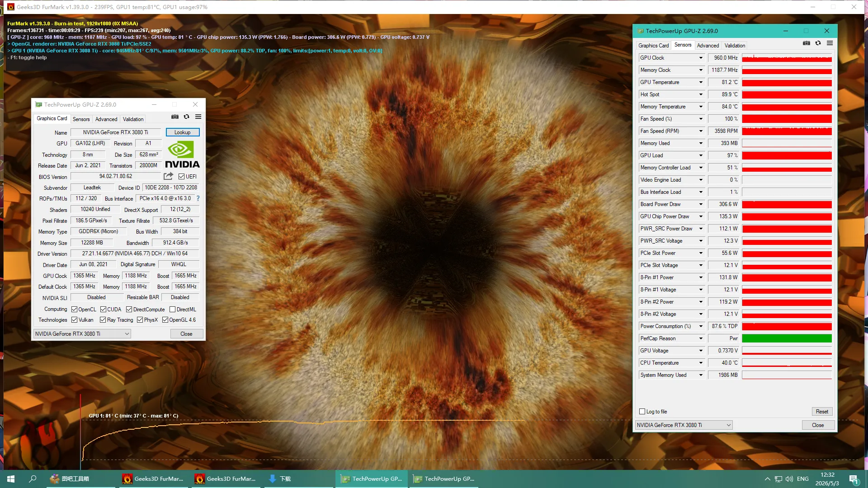Open hamburger menu in GPU-Z Graphics Card window
Screen dimensions: 868x488
[x=198, y=117]
